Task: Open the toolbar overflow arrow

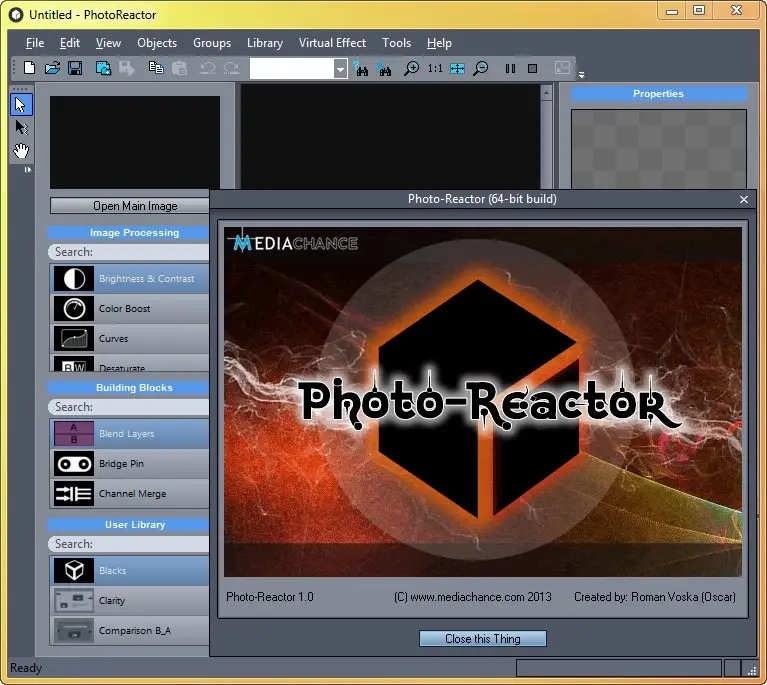Action: [582, 75]
